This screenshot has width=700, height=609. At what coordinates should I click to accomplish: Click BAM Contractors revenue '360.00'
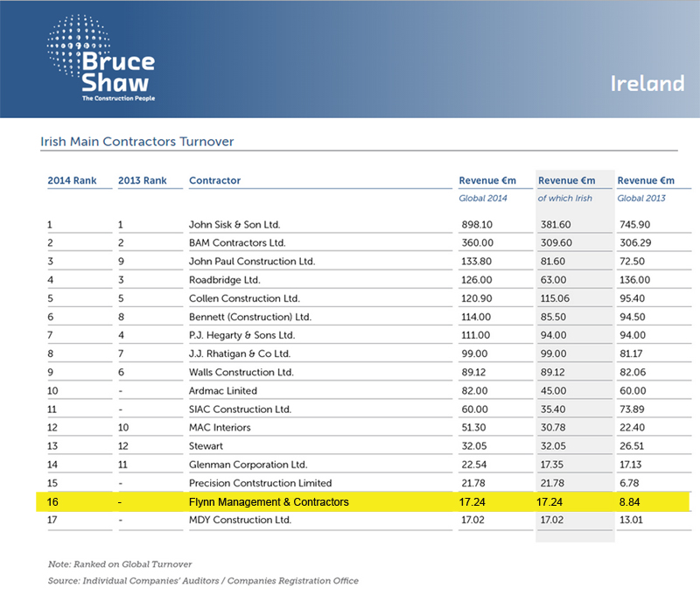click(477, 243)
